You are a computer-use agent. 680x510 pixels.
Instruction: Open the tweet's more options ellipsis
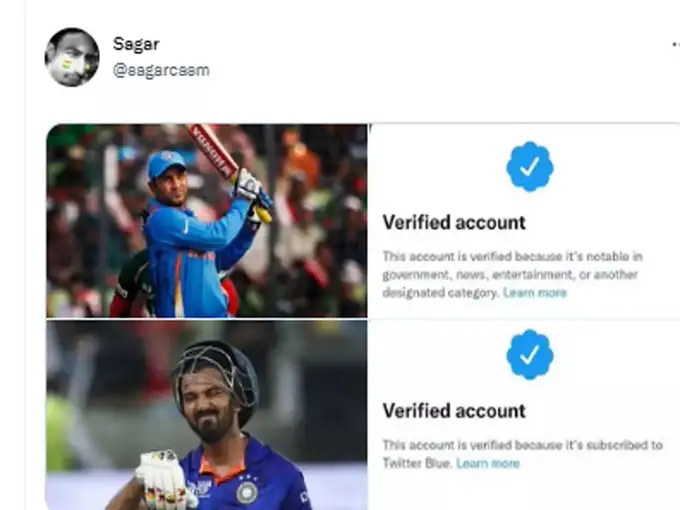point(675,46)
